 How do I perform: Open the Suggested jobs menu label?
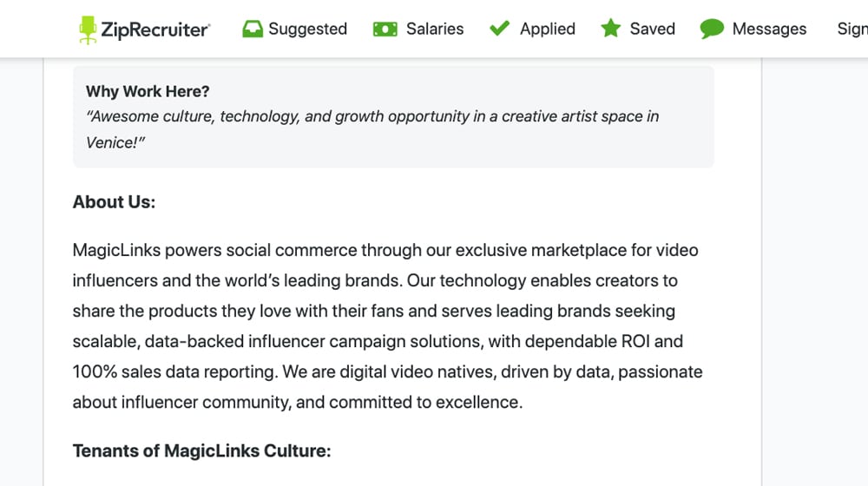pyautogui.click(x=308, y=29)
